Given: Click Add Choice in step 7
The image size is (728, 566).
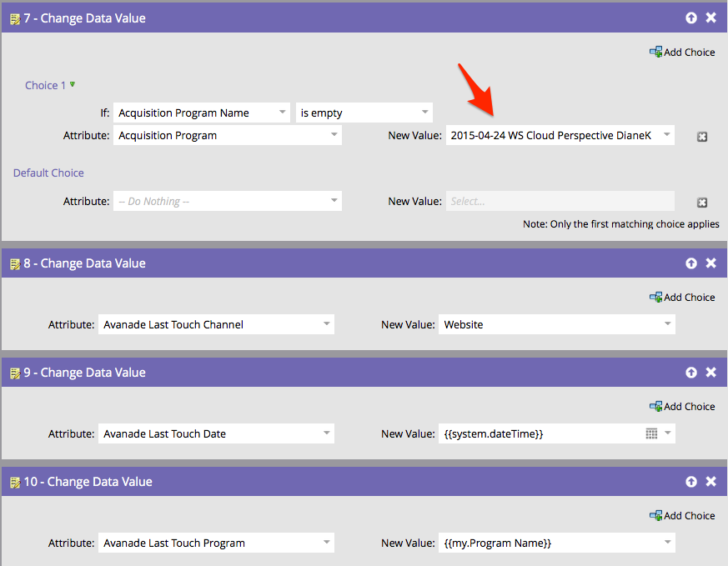Looking at the screenshot, I should pyautogui.click(x=682, y=52).
